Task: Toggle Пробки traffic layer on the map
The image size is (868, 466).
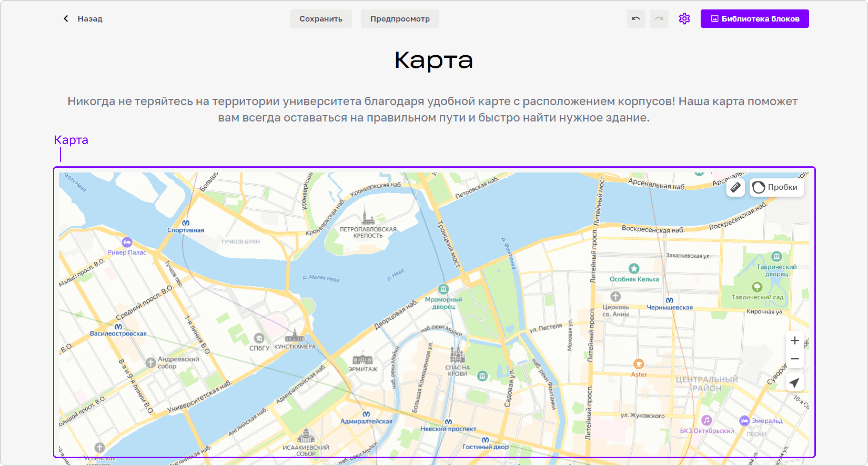Action: (776, 187)
